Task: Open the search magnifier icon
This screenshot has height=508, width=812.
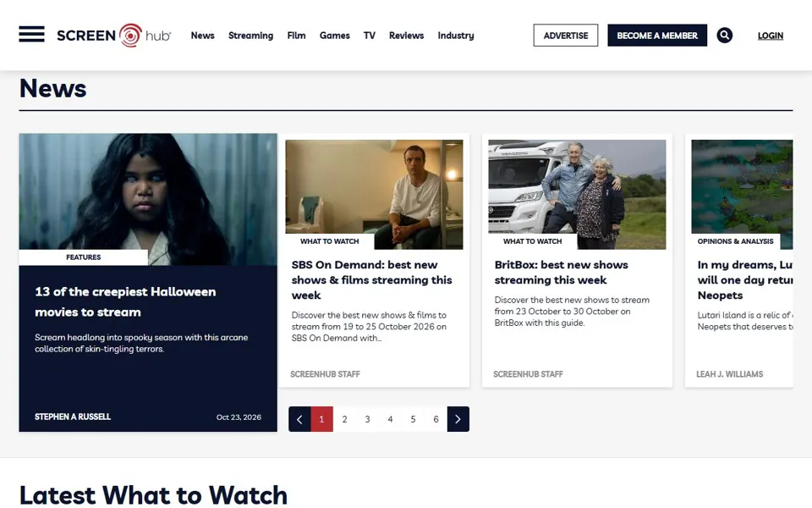Action: 725,36
